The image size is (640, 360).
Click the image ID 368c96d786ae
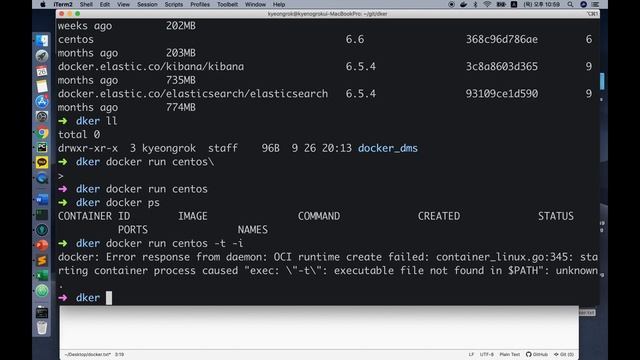502,40
